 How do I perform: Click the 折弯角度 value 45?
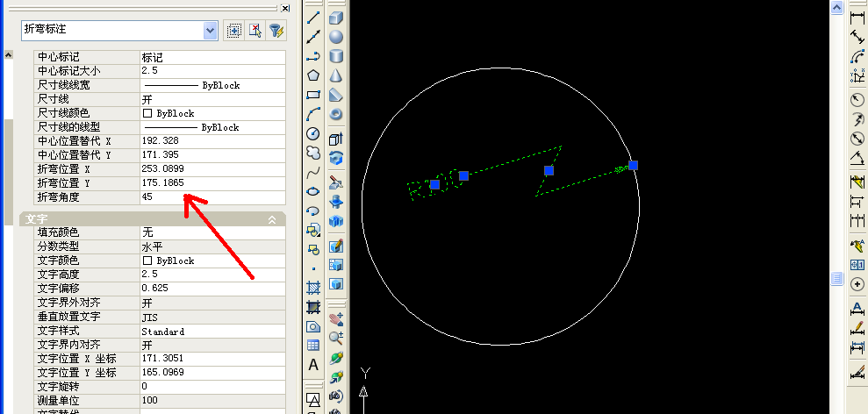click(213, 197)
